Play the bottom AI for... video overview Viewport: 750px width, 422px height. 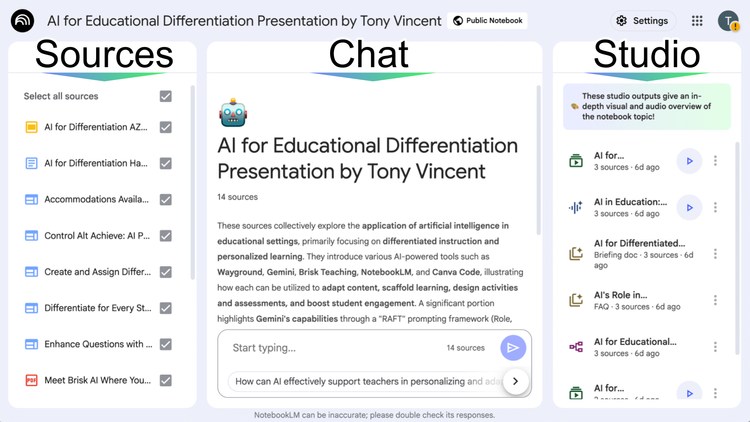[x=689, y=392]
